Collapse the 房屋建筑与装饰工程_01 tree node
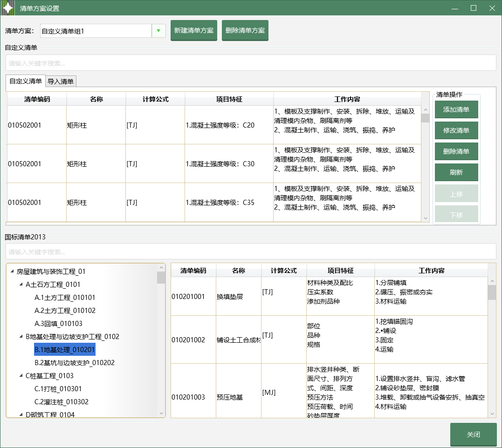 pos(12,272)
